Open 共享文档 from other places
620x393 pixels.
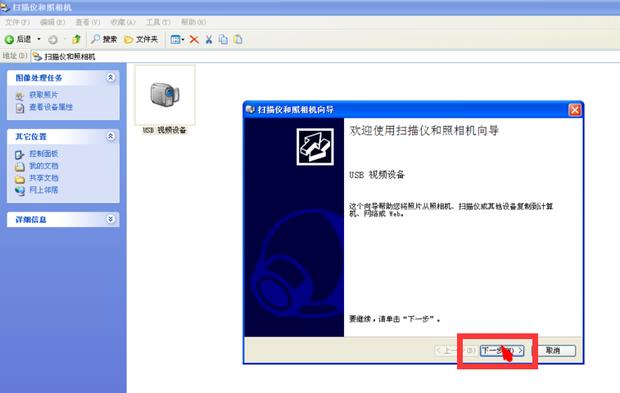click(x=43, y=178)
